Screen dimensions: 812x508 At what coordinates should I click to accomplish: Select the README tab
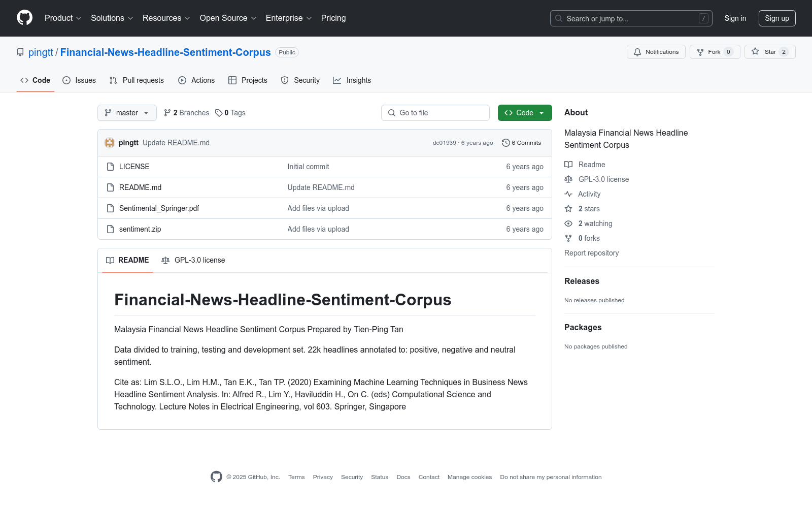pos(127,260)
